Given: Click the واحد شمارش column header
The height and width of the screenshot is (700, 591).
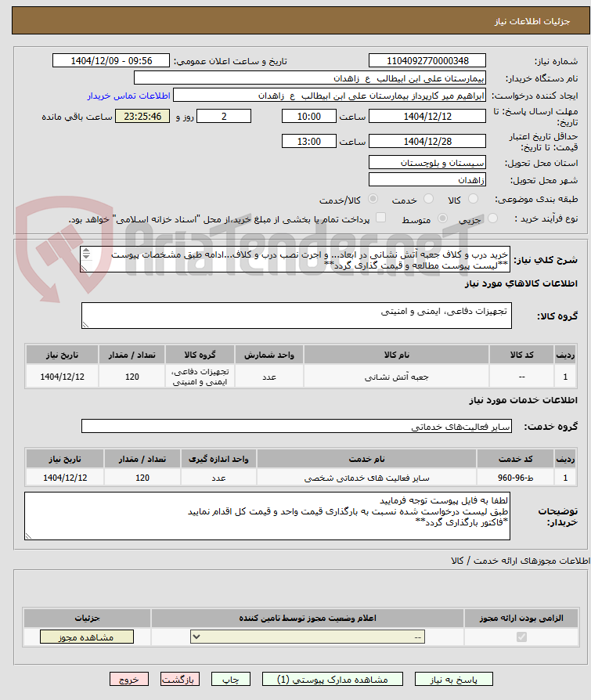Looking at the screenshot, I should click(x=269, y=355).
